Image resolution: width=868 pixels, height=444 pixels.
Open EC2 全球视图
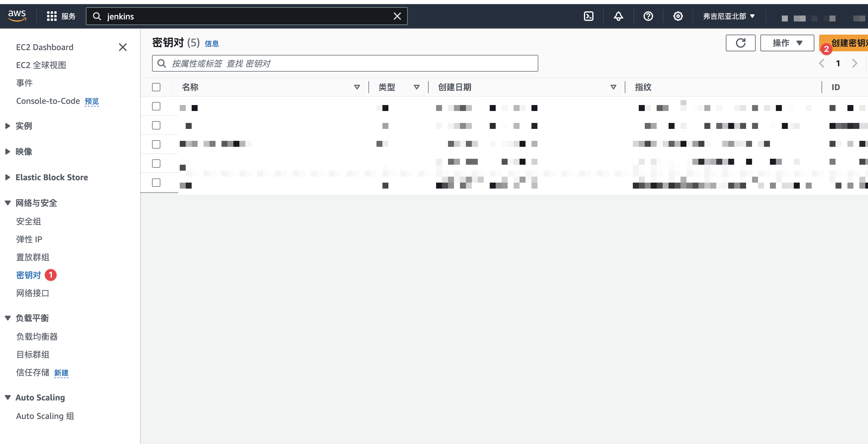[41, 65]
